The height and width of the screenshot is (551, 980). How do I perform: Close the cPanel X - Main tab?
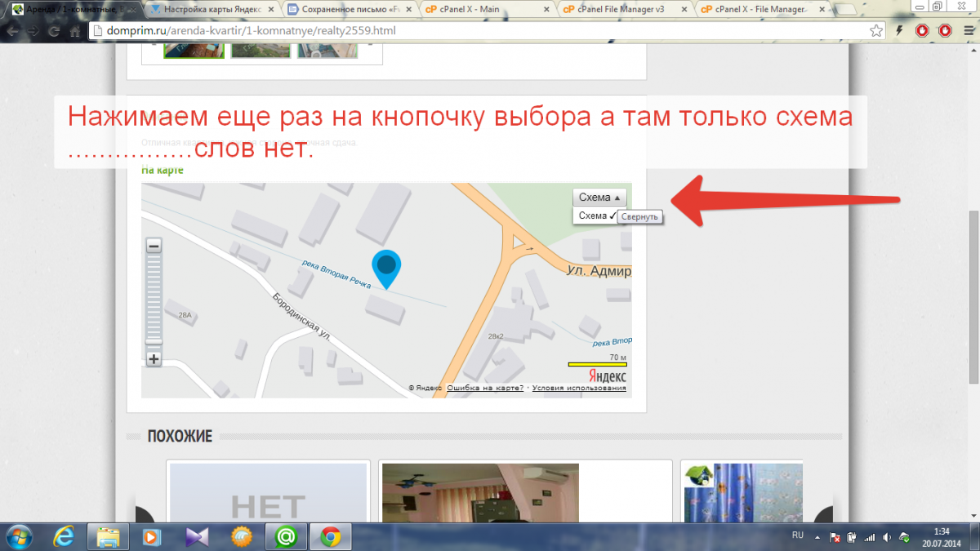[545, 10]
